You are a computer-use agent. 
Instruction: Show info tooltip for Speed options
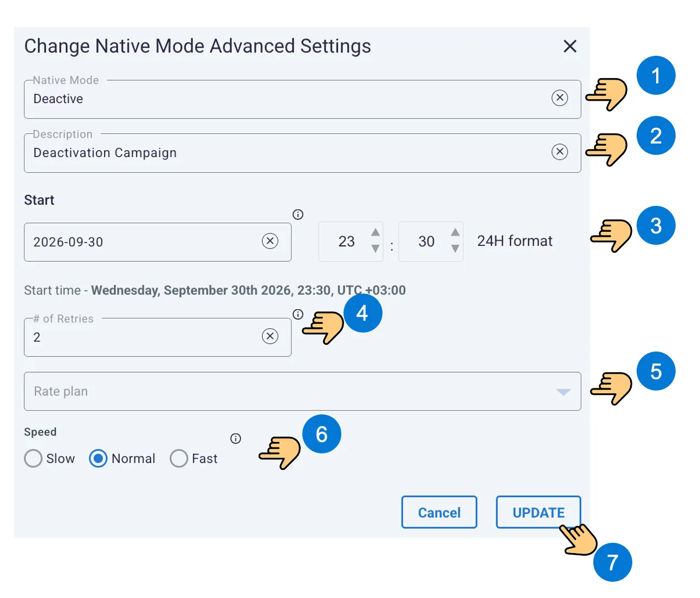pyautogui.click(x=236, y=439)
